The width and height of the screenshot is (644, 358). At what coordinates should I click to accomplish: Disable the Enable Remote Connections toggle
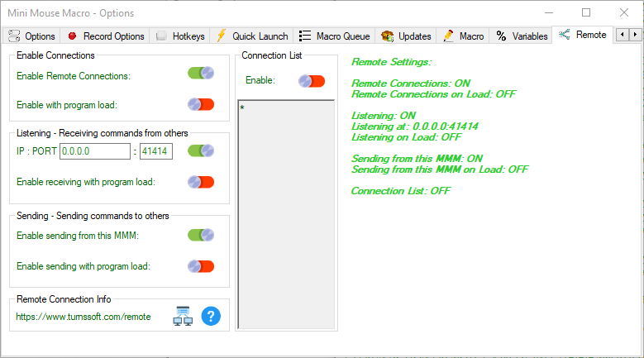click(201, 74)
